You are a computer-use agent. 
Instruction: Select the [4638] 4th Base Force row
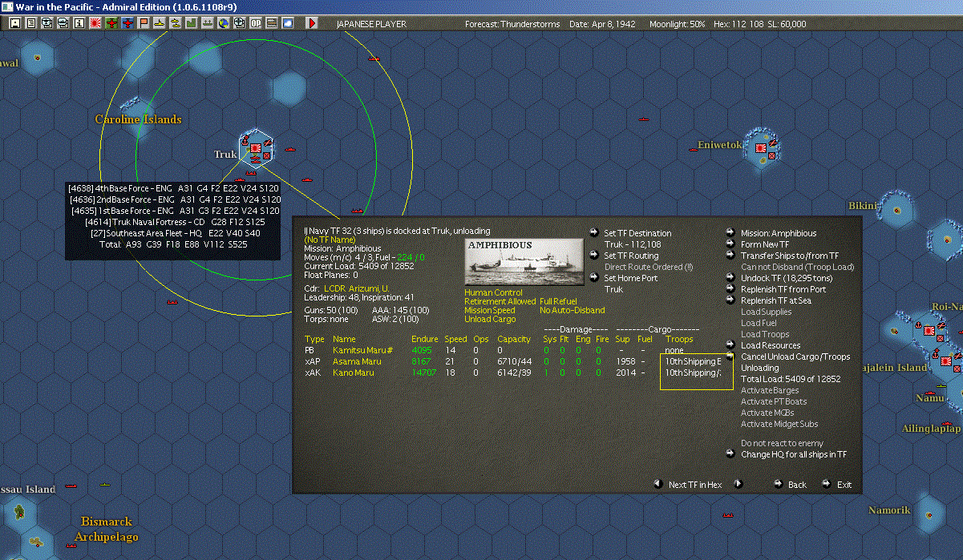pyautogui.click(x=174, y=188)
